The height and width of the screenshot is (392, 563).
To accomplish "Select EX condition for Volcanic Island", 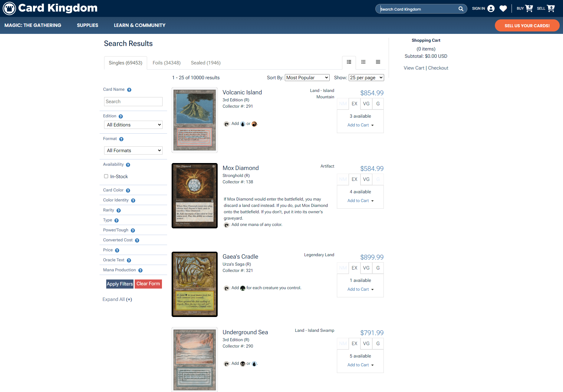I will [x=354, y=104].
